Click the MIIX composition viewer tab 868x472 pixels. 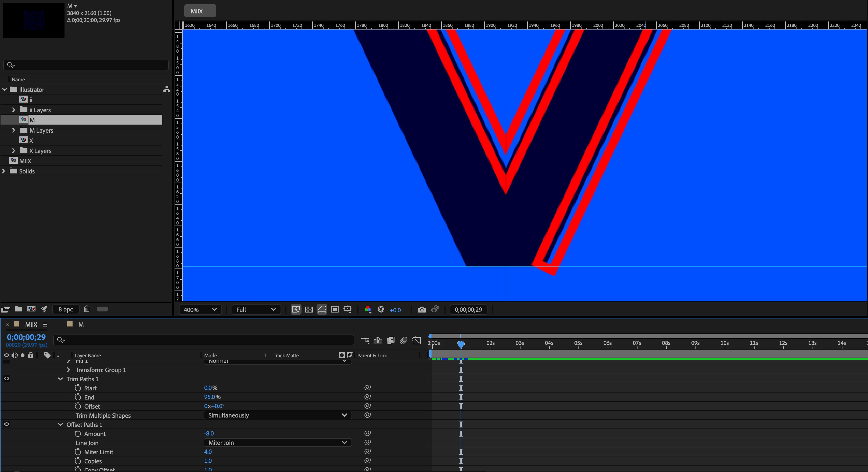[200, 11]
